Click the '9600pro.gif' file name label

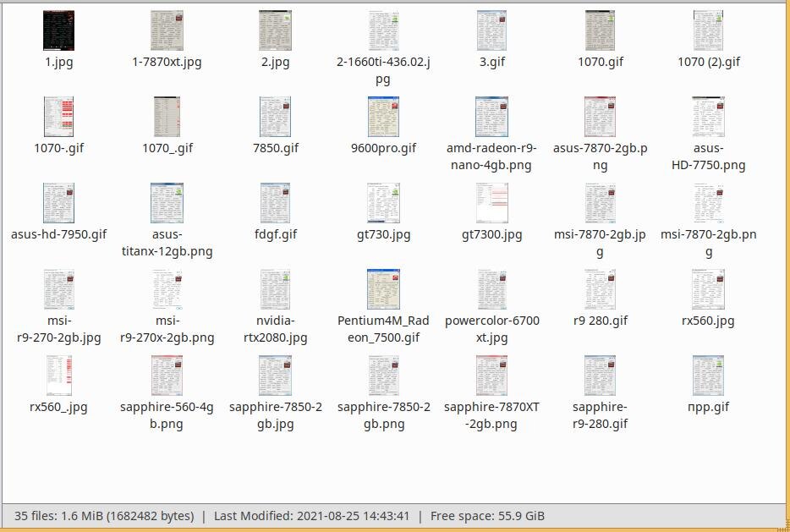(x=383, y=148)
